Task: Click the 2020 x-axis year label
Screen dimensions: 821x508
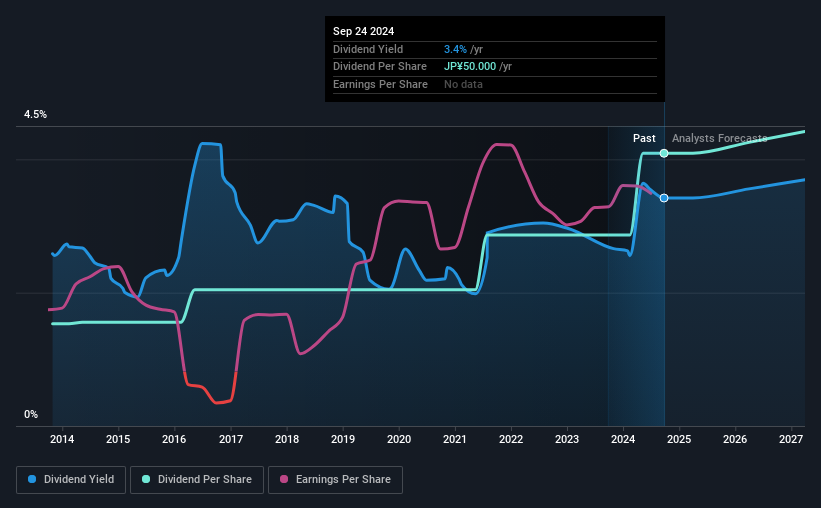Action: [399, 439]
